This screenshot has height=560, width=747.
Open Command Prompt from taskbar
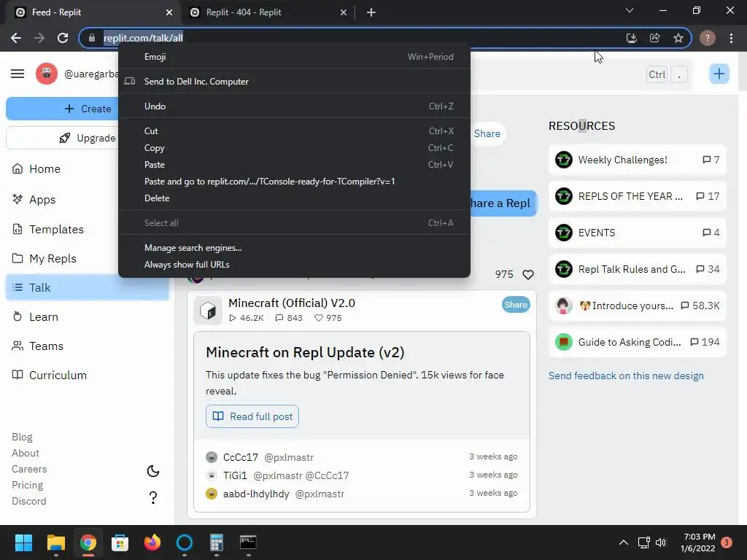coord(248,542)
